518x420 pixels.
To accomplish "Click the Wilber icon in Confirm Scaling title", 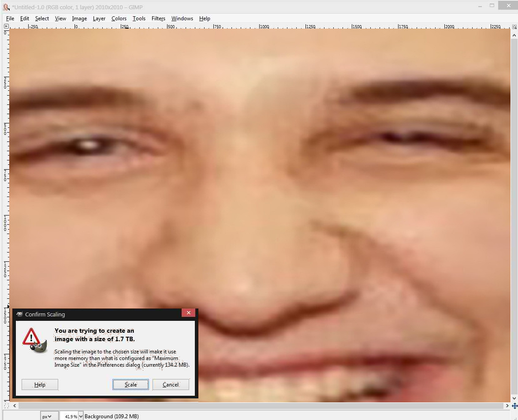I will [x=19, y=314].
